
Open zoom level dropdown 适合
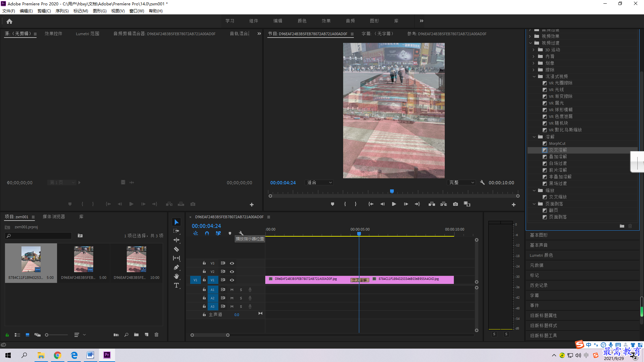pos(319,183)
